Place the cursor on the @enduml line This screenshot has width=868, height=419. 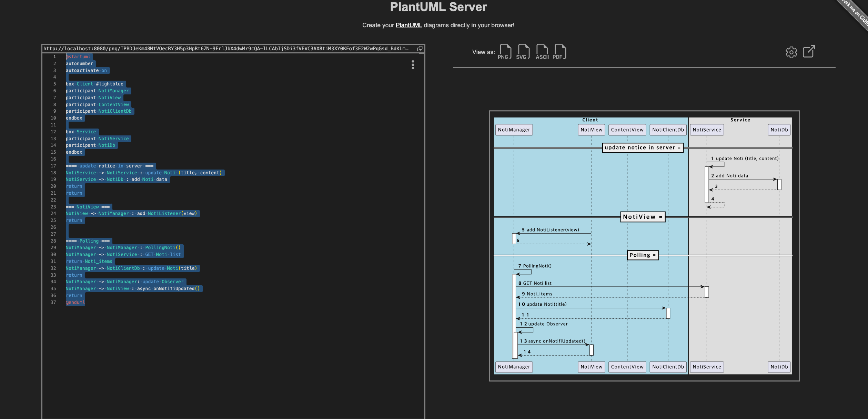pos(75,302)
